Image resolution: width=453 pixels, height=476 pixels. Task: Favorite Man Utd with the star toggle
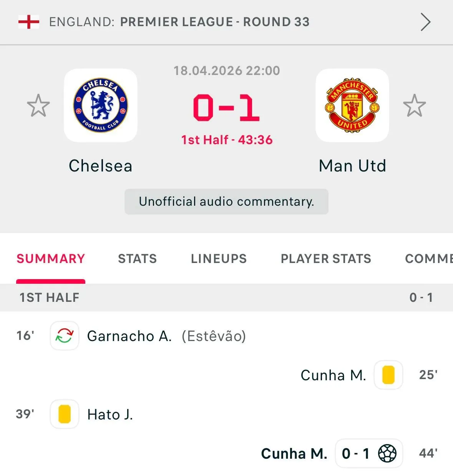[415, 106]
